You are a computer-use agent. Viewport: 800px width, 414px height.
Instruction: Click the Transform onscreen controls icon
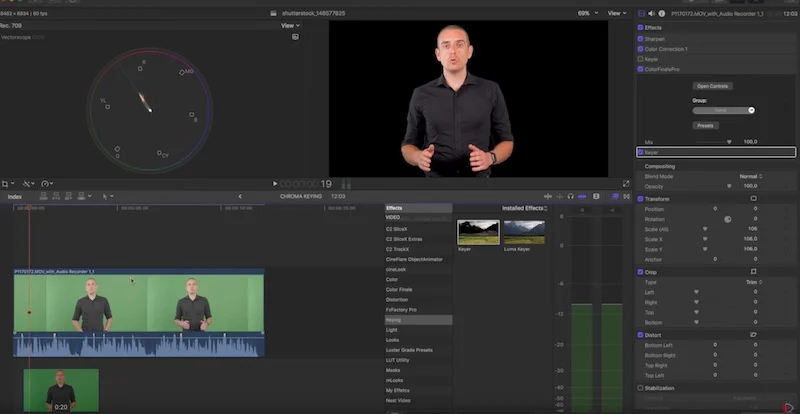coord(754,199)
